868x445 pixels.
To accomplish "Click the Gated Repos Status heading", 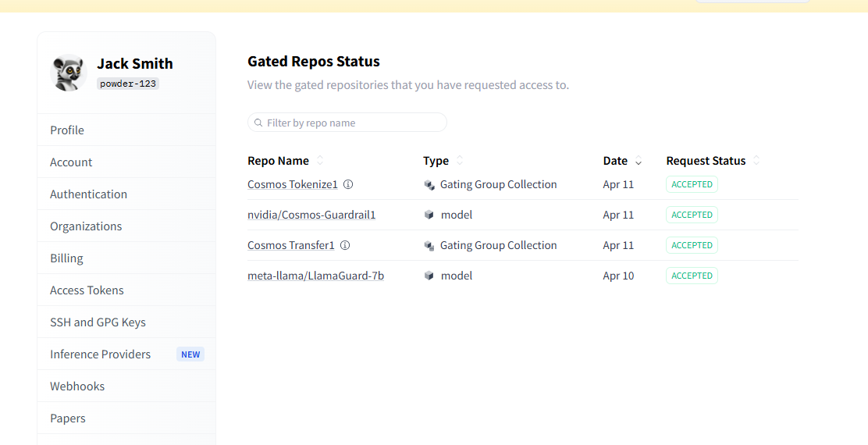I will point(313,62).
